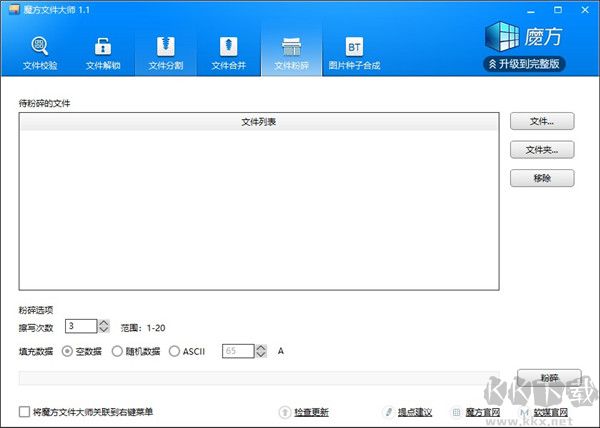Select the ASCII fill data option
This screenshot has width=600, height=428.
click(x=175, y=351)
